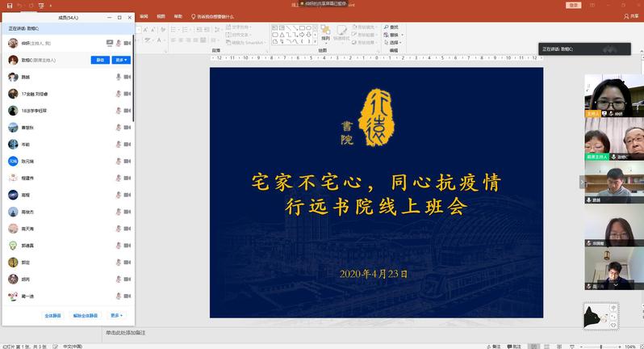
Task: Expand the Select (选择) dropdown in editing group
Action: click(x=395, y=43)
